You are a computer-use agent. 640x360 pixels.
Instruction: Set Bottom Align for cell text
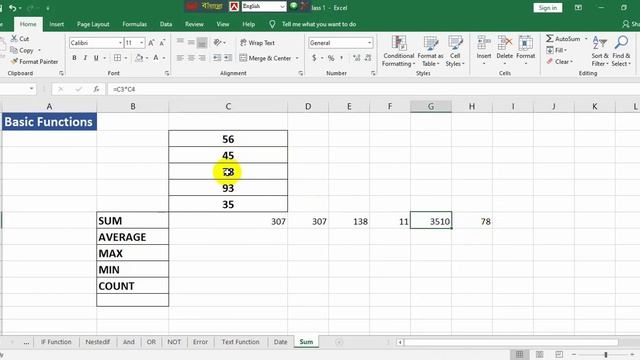[202, 42]
